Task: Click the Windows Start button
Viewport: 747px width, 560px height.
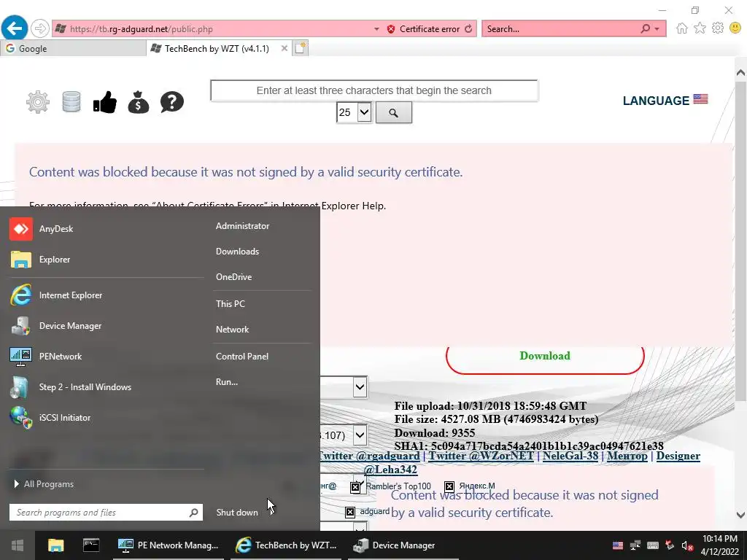Action: [x=18, y=545]
